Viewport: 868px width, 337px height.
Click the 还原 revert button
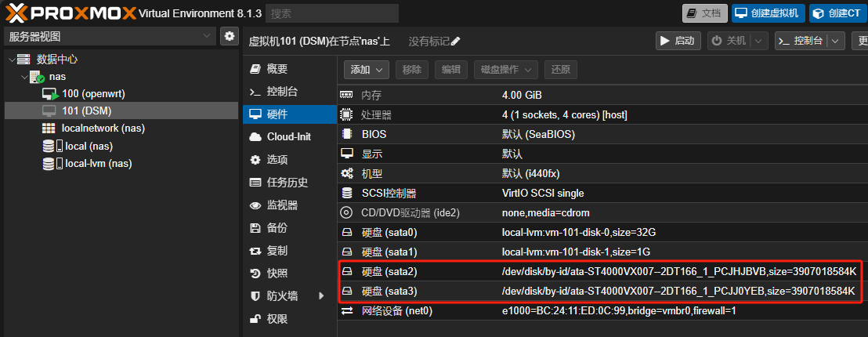[561, 70]
